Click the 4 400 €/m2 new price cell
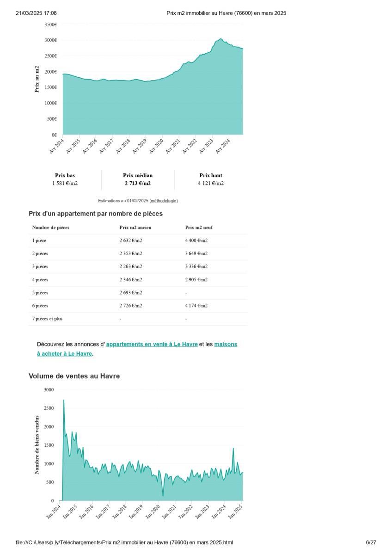Viewport: 392px width, 555px height. (196, 240)
